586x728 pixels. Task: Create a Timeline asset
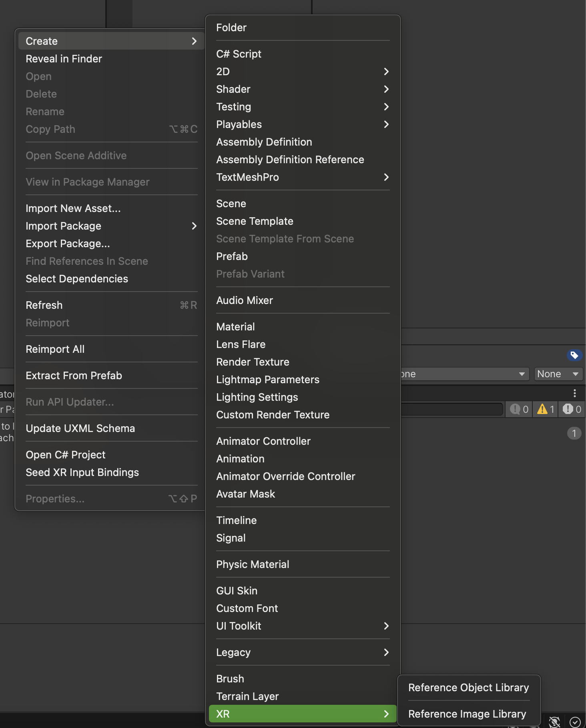[x=303, y=520]
